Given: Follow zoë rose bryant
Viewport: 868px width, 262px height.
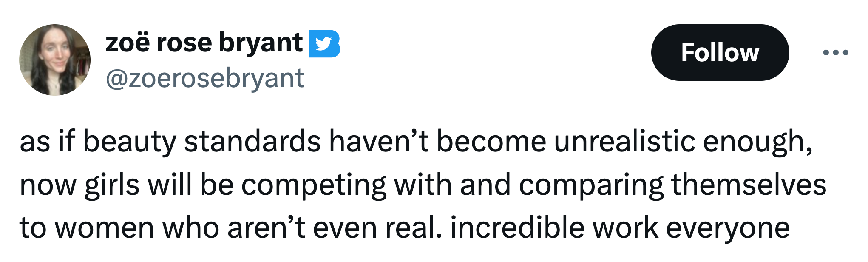Looking at the screenshot, I should tap(720, 52).
